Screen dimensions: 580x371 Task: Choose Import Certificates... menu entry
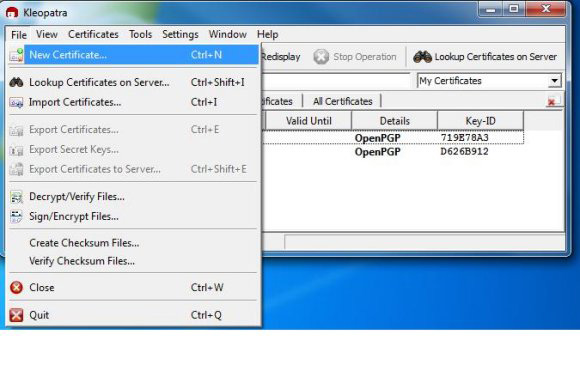coord(134,102)
